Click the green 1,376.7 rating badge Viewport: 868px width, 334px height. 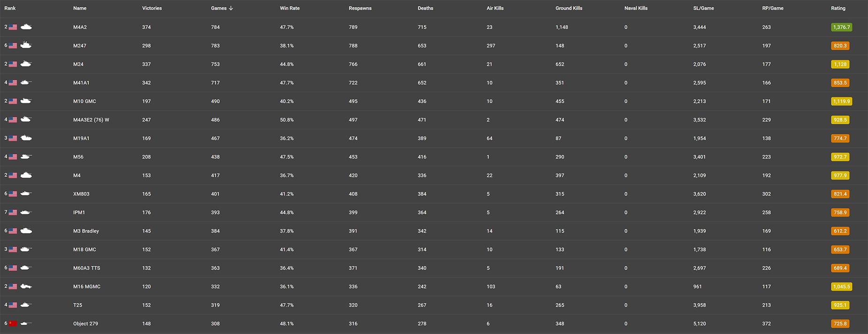click(x=841, y=27)
